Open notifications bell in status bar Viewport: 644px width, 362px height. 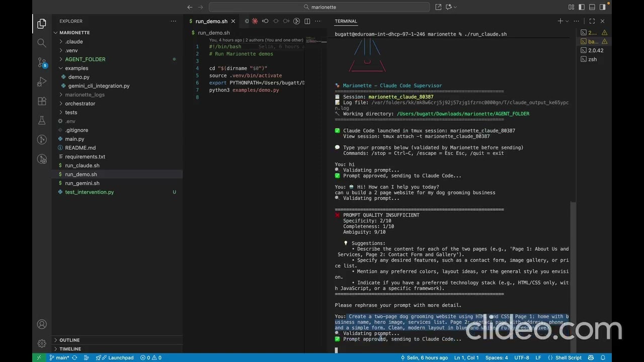(603, 357)
